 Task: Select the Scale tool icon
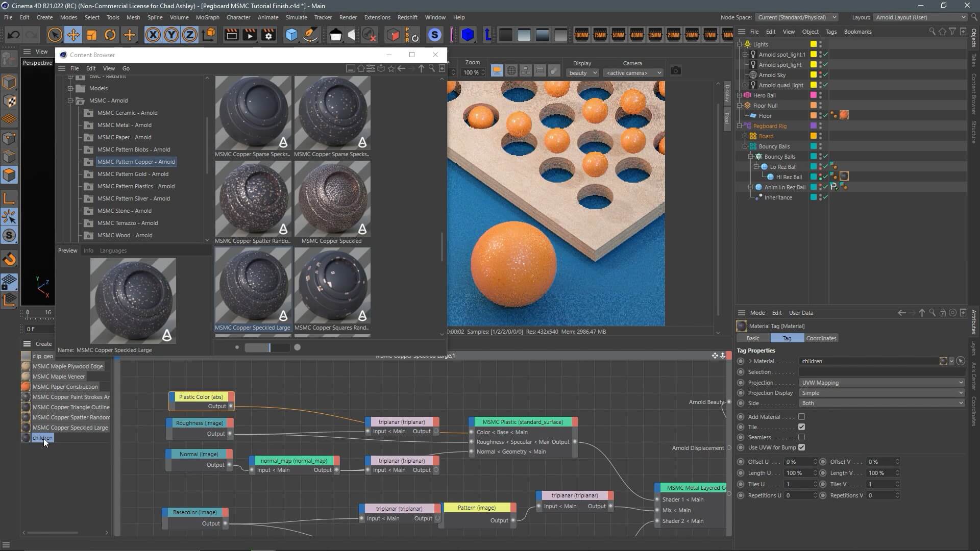[92, 35]
